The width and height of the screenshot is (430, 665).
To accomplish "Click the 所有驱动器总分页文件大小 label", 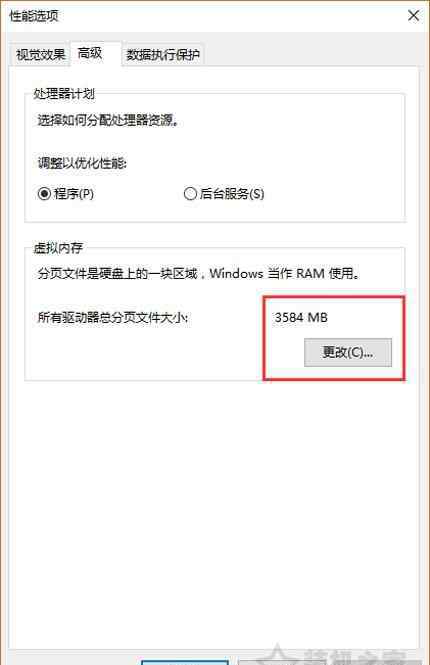I will (113, 317).
